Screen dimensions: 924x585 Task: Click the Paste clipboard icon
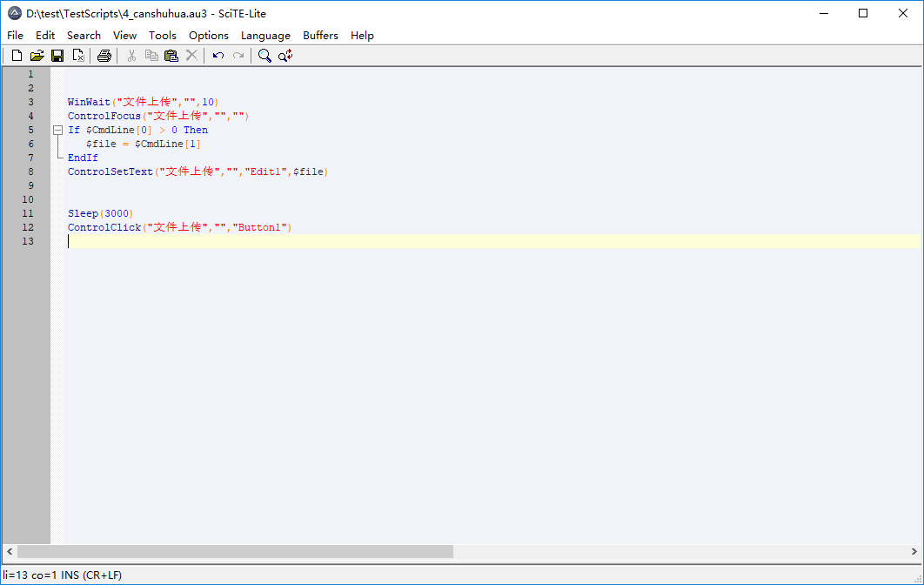(171, 55)
